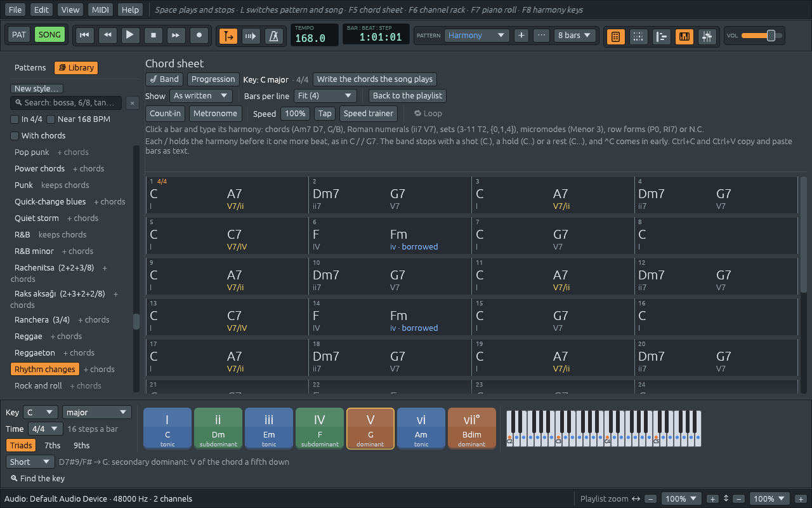Expand the Show As written dropdown
This screenshot has height=508, width=812.
200,96
